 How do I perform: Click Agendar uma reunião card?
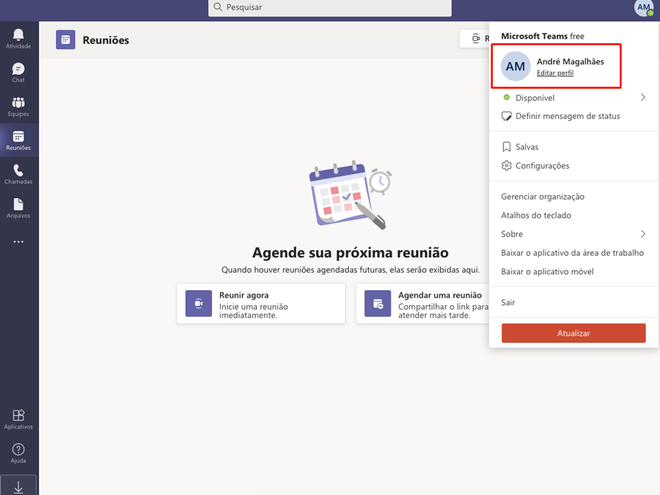point(422,303)
